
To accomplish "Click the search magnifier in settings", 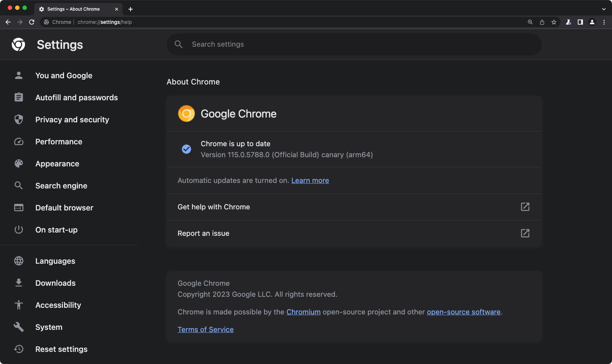I will [179, 44].
